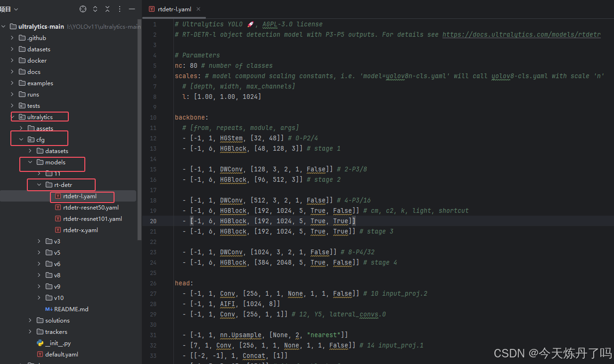The height and width of the screenshot is (364, 614).
Task: Open rtdetr-l.yaml in project tree
Action: click(x=80, y=196)
